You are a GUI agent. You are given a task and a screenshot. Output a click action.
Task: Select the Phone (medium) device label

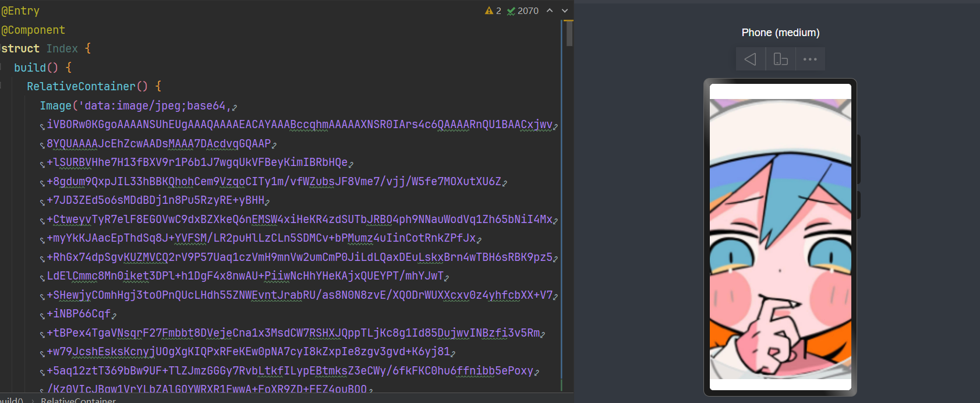point(780,33)
